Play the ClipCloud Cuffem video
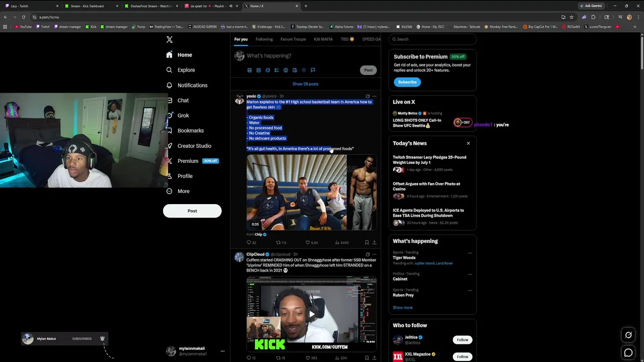The image size is (644, 362). click(x=311, y=314)
